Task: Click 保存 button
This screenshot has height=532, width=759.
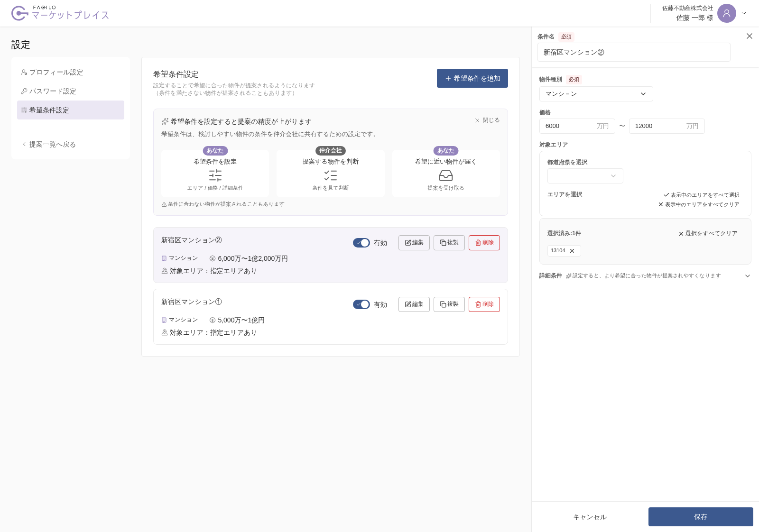Action: tap(701, 517)
